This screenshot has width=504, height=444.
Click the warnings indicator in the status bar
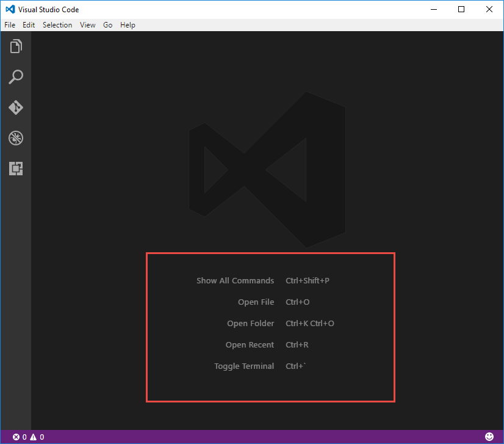(x=35, y=437)
